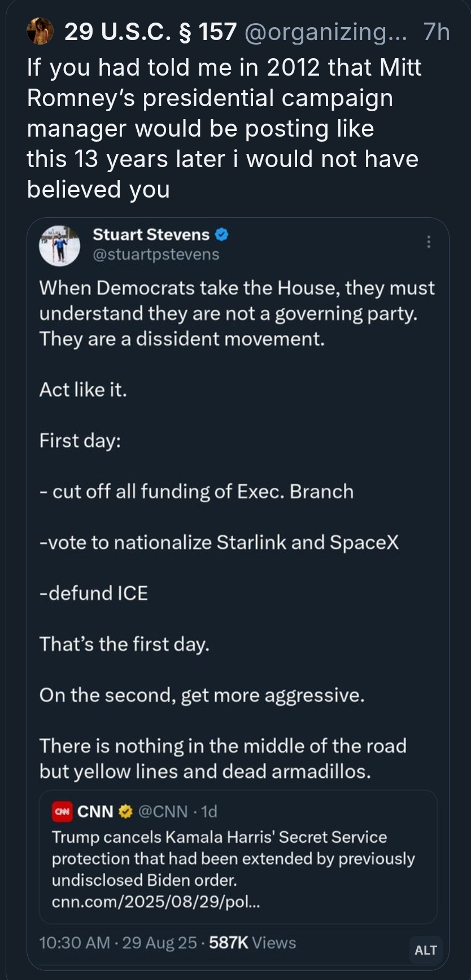This screenshot has width=471, height=980.
Task: Click CNN's gold verified checkmark badge
Action: 125,811
